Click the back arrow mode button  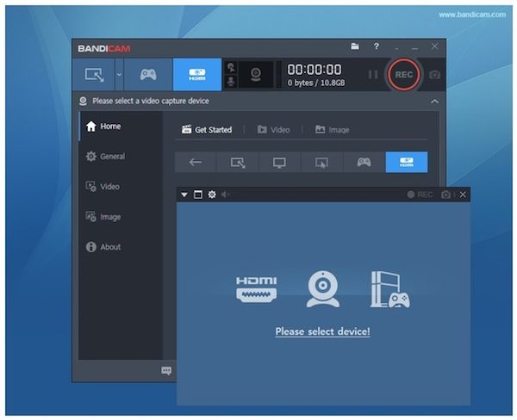[x=196, y=162]
